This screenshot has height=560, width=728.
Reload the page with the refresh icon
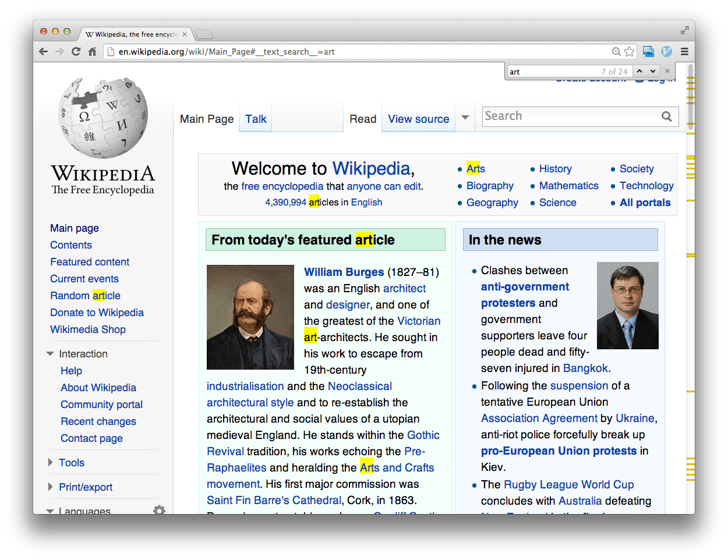(x=76, y=52)
